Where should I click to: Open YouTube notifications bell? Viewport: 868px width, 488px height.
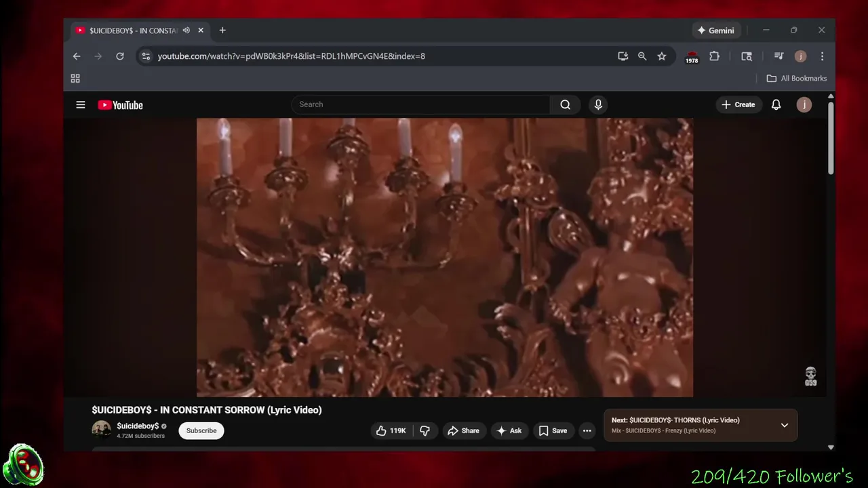tap(776, 104)
